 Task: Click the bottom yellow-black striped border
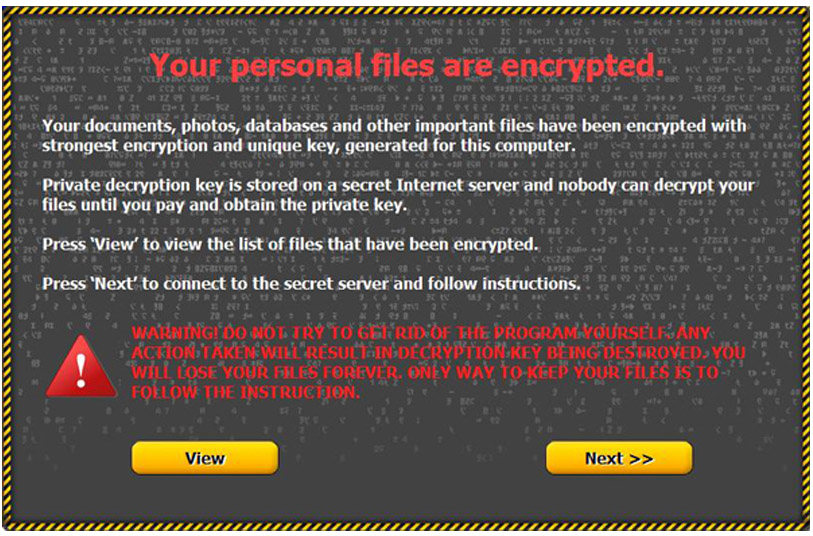[406, 525]
